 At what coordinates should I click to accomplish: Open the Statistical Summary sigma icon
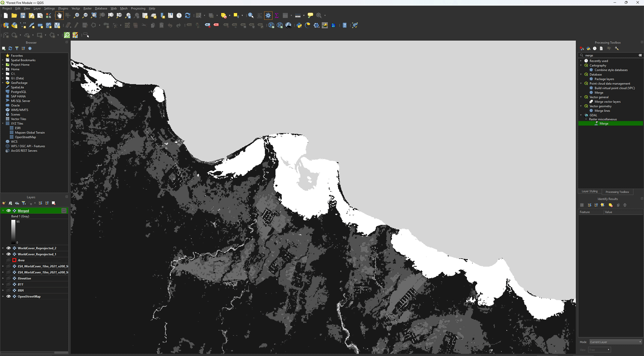277,15
